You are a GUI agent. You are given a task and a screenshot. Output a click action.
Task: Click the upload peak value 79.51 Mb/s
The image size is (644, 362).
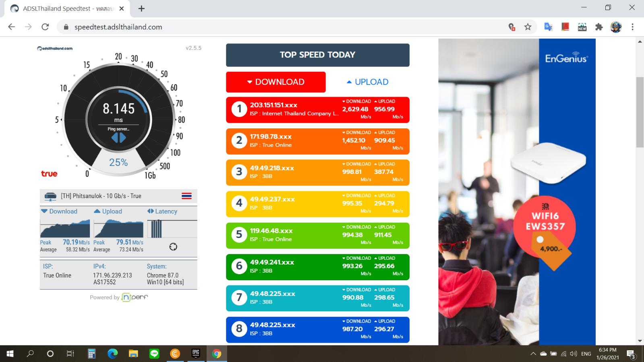pos(130,242)
